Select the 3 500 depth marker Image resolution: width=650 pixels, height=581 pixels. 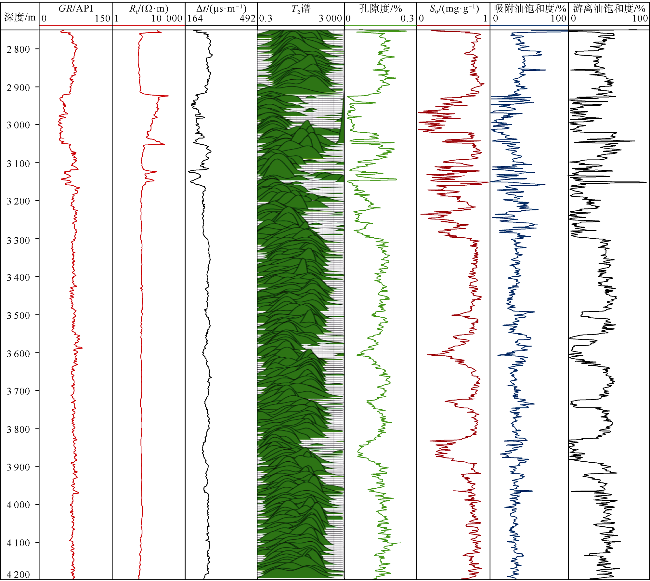click(x=21, y=315)
